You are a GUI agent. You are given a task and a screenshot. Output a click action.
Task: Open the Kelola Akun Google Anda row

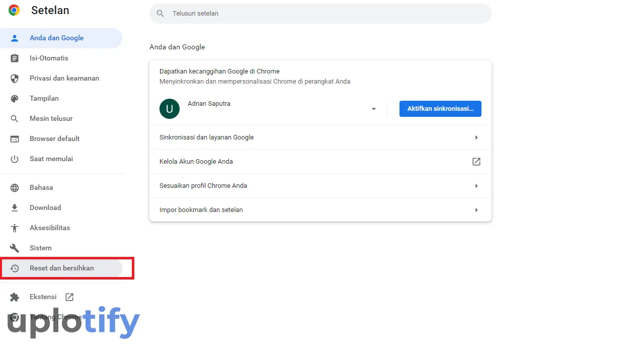pos(320,161)
